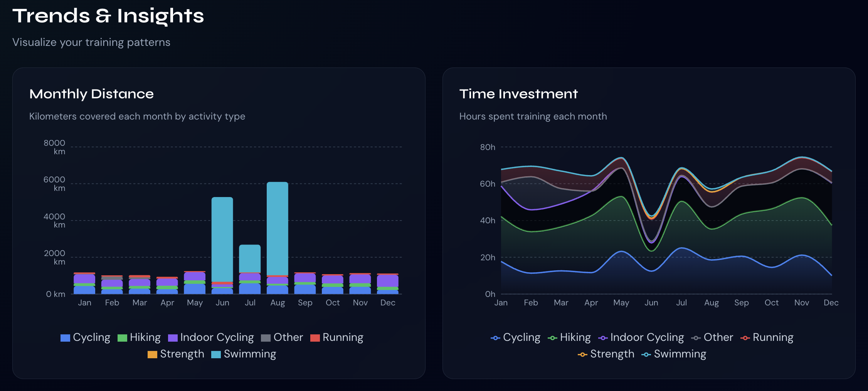Click the August swimming bar segment
The height and width of the screenshot is (391, 868).
click(x=278, y=228)
